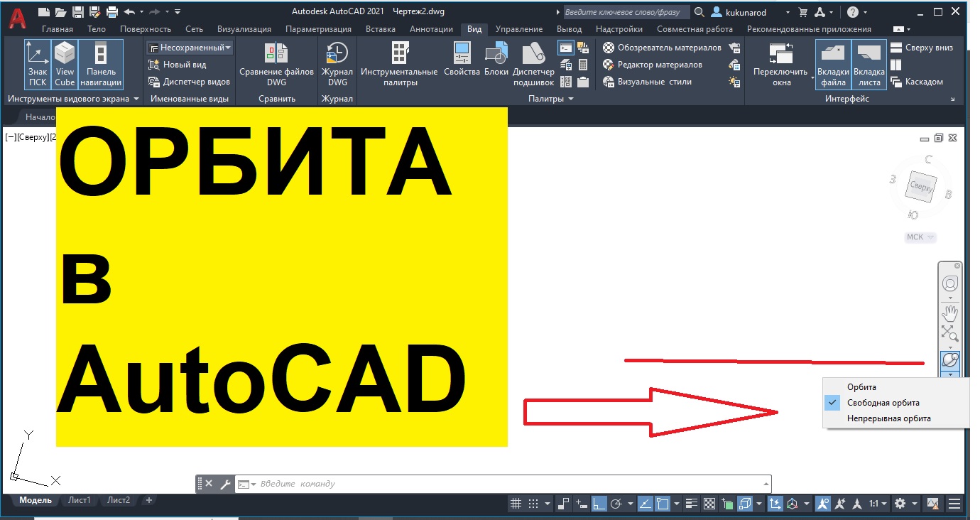The width and height of the screenshot is (980, 520).
Task: Toggle polar tracking in status bar
Action: [616, 504]
